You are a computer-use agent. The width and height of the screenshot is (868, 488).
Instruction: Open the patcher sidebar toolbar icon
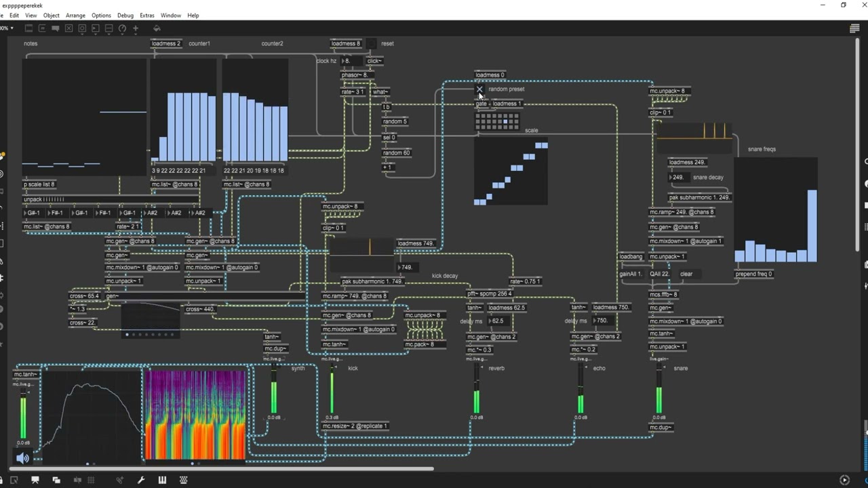pyautogui.click(x=28, y=28)
